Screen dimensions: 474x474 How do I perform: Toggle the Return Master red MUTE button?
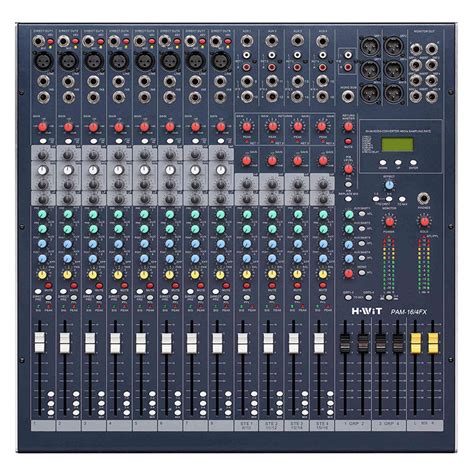348,141
